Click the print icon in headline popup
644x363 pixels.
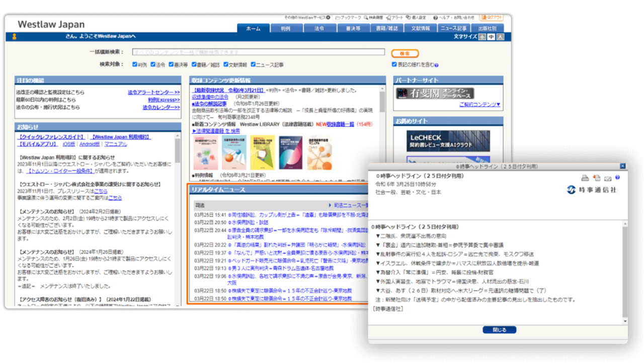coord(585,178)
